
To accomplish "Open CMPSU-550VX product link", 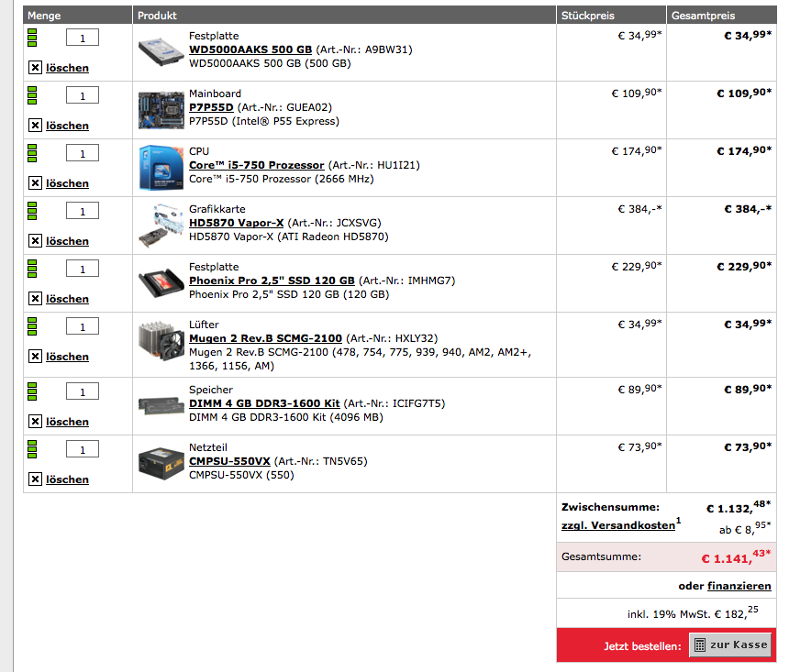I will 230,462.
